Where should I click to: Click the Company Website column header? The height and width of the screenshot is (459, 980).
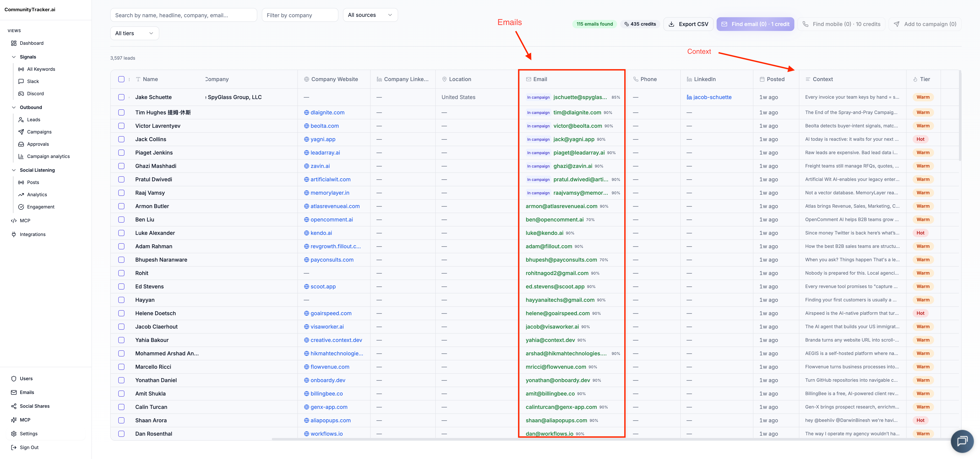coord(334,79)
